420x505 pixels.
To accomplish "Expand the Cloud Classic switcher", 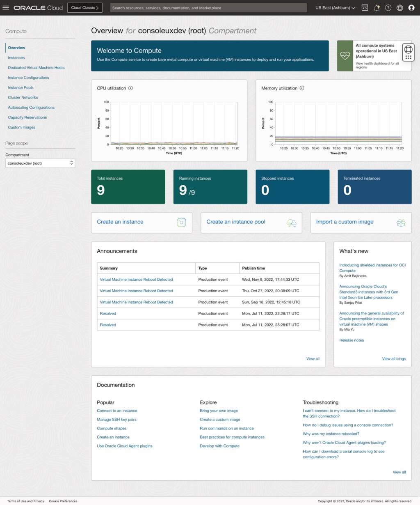I will tap(84, 7).
